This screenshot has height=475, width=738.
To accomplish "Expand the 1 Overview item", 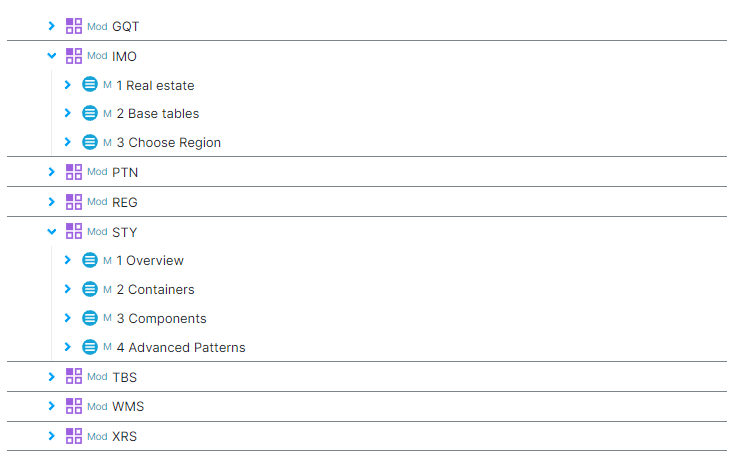I will [67, 260].
